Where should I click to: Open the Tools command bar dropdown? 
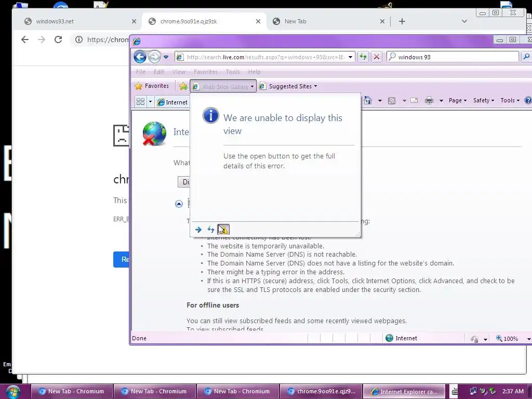[x=510, y=100]
